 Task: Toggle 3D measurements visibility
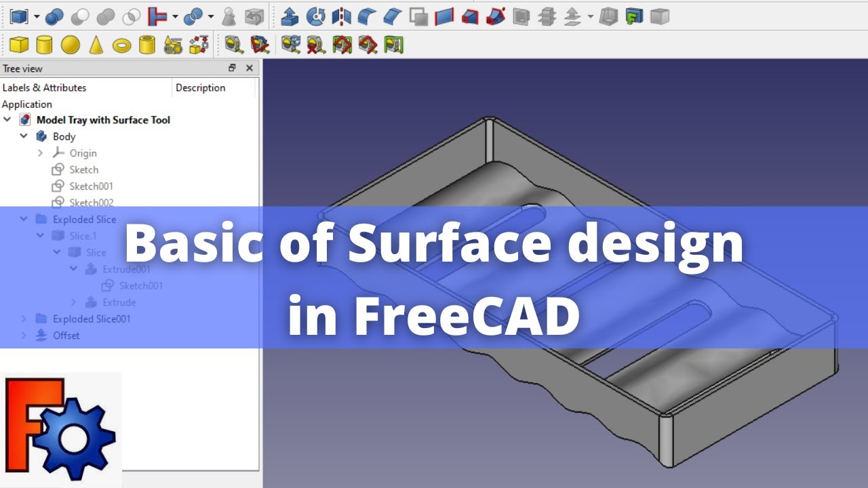[x=368, y=45]
